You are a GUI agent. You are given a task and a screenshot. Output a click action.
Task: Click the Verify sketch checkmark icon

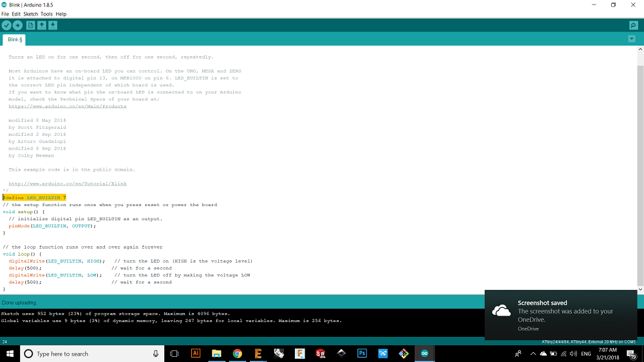click(6, 26)
